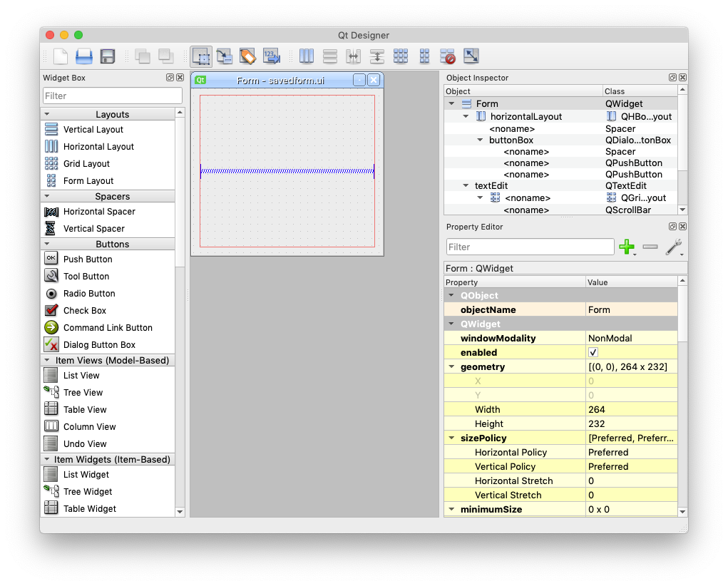Collapse the buttonBox tree node

pos(480,140)
